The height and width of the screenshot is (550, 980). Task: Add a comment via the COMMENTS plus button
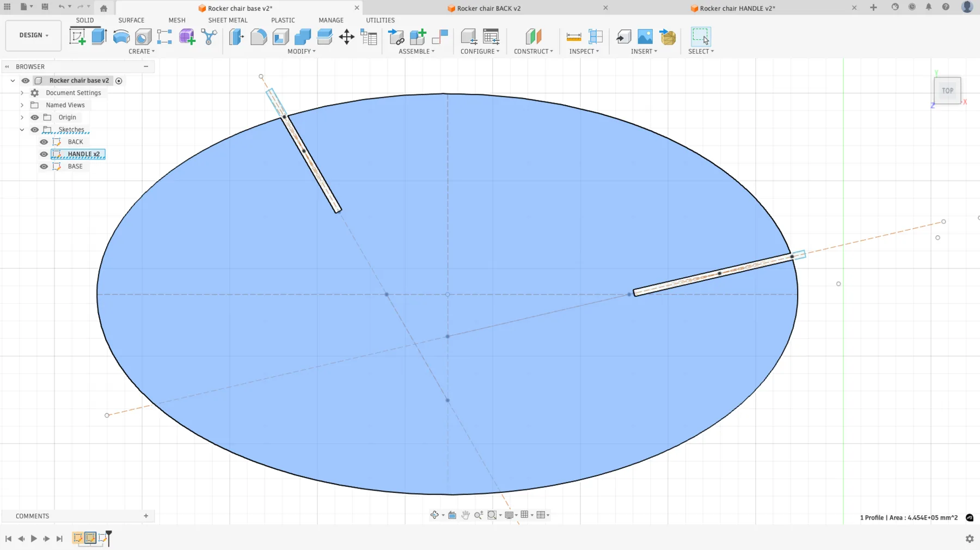146,516
